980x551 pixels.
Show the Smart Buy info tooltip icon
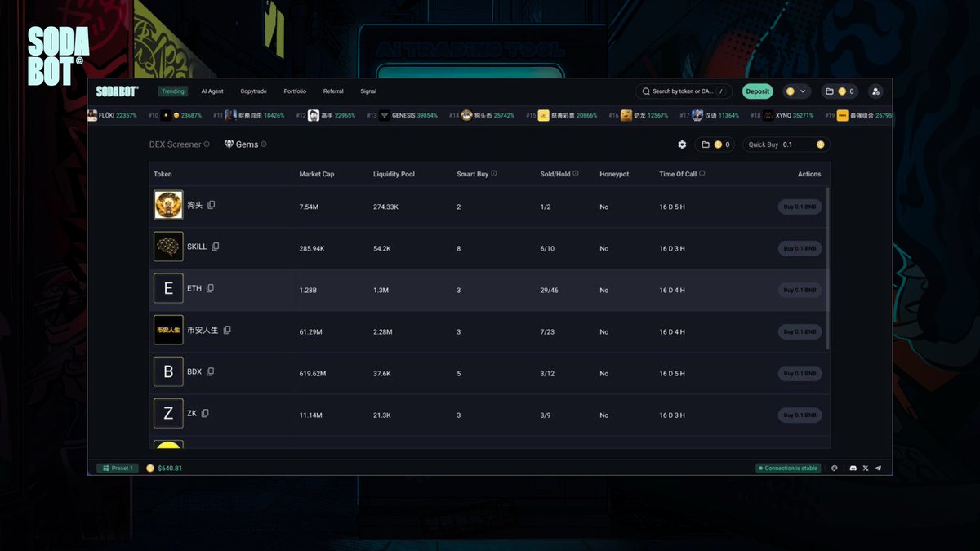(494, 174)
